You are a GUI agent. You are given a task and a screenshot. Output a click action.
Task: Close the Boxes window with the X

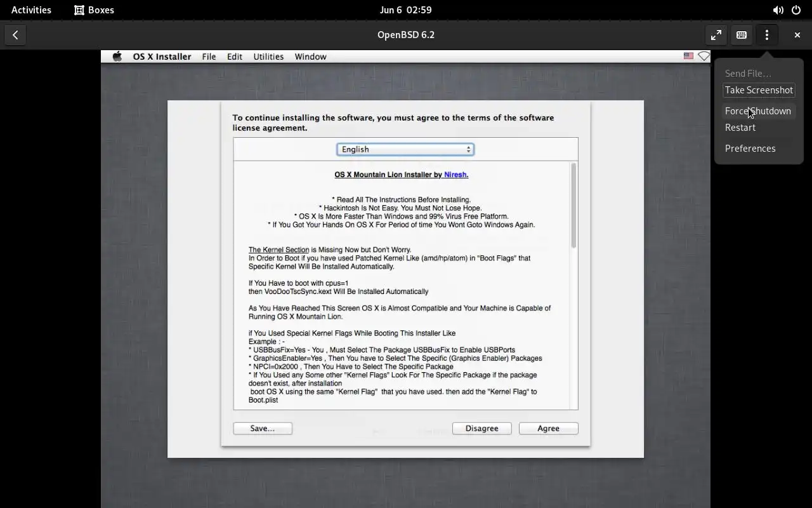coord(797,35)
